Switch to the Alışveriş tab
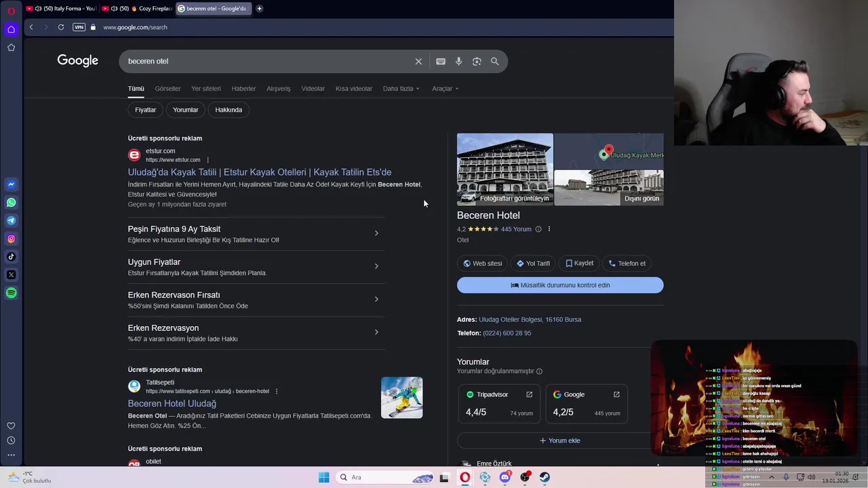 click(278, 89)
